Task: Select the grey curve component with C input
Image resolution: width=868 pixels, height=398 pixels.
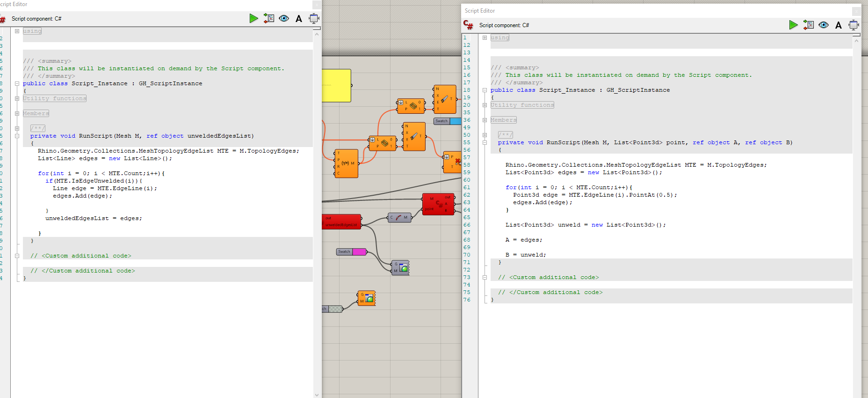Action: (x=399, y=218)
